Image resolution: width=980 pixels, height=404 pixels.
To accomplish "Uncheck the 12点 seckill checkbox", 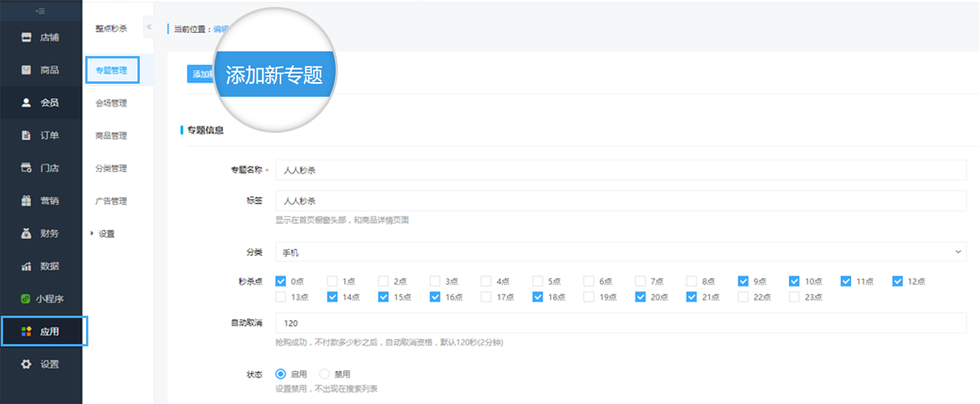I will tap(898, 281).
